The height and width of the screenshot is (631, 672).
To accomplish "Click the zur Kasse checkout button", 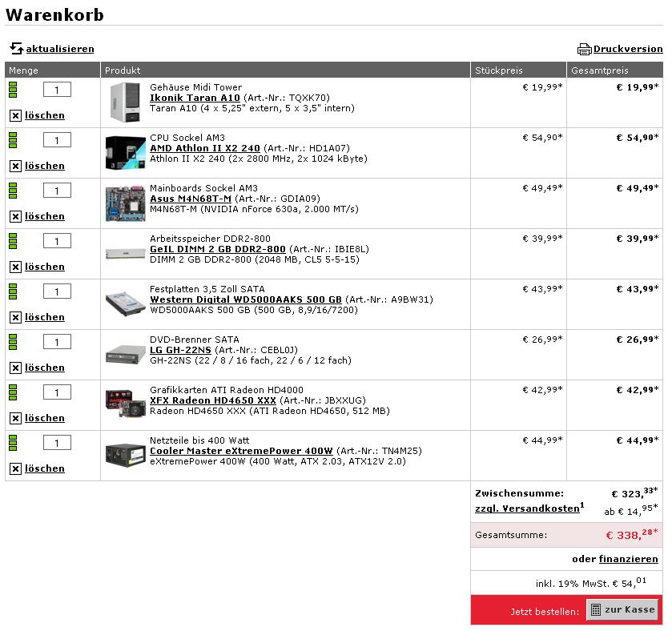I will (622, 609).
